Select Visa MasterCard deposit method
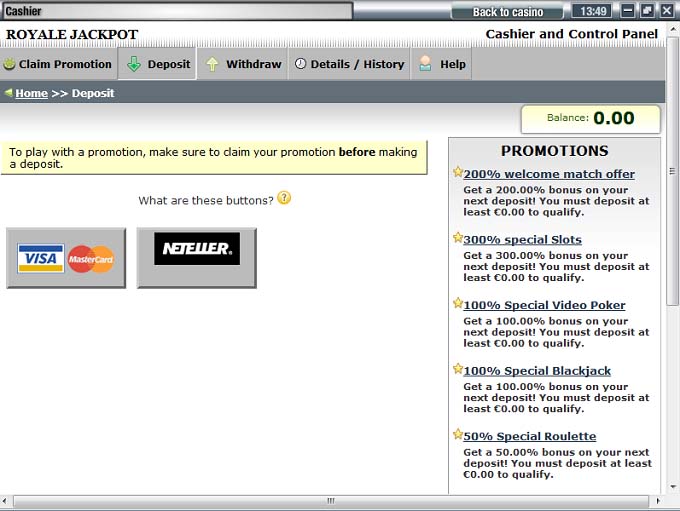The width and height of the screenshot is (680, 511). [x=66, y=258]
